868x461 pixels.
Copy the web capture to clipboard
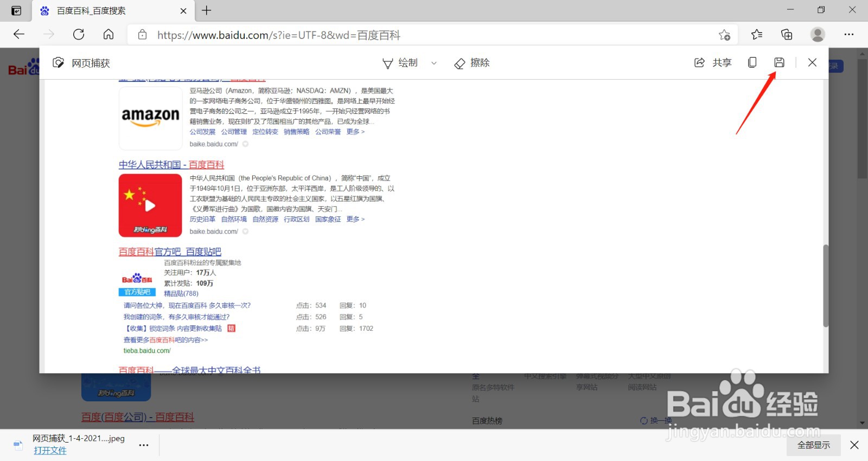pos(752,62)
